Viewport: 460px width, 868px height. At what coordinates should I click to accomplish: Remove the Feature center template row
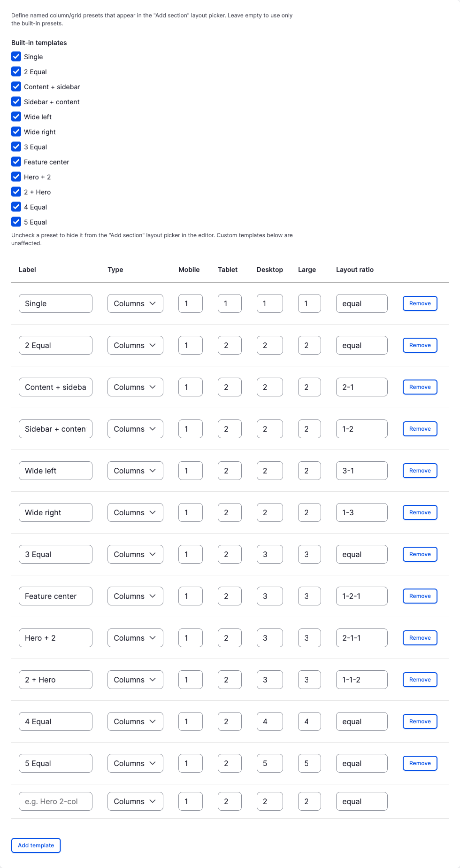[x=420, y=596]
